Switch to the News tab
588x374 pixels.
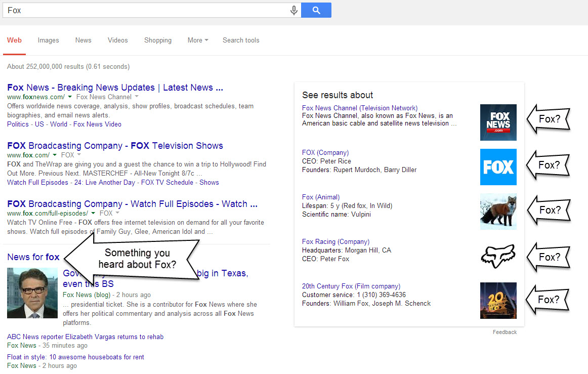pyautogui.click(x=83, y=40)
